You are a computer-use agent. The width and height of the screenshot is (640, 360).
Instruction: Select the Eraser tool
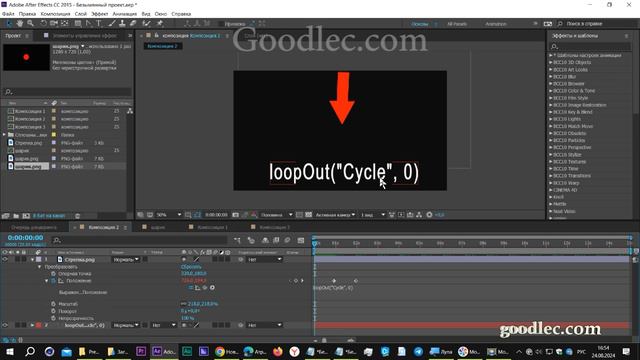pos(133,24)
